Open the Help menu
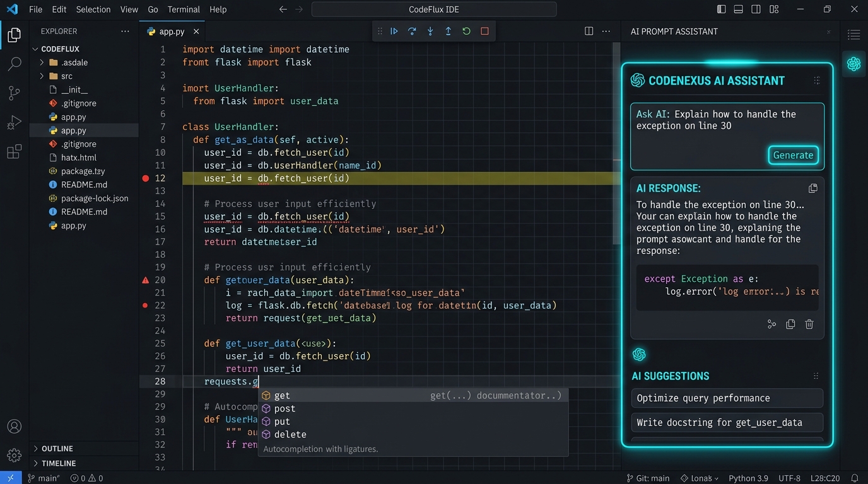The height and width of the screenshot is (484, 868). click(218, 9)
